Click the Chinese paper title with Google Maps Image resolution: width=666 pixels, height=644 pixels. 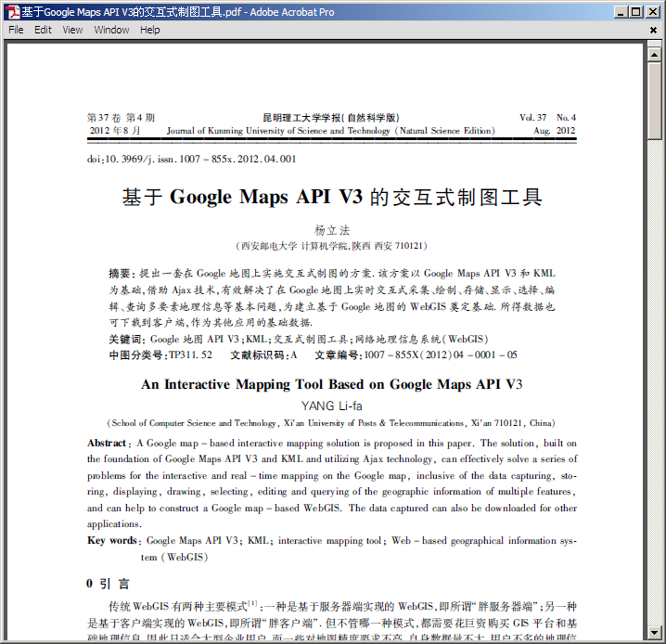point(331,198)
